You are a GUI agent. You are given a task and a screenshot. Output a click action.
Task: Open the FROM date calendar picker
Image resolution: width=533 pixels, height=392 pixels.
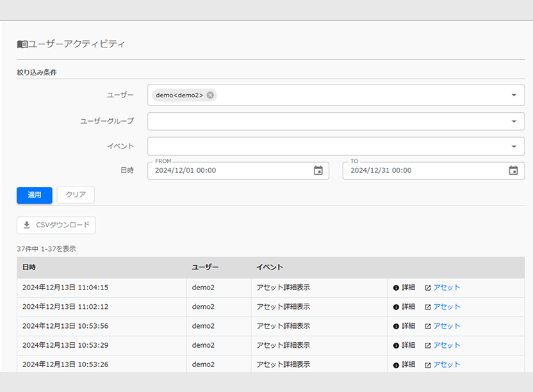pyautogui.click(x=318, y=170)
